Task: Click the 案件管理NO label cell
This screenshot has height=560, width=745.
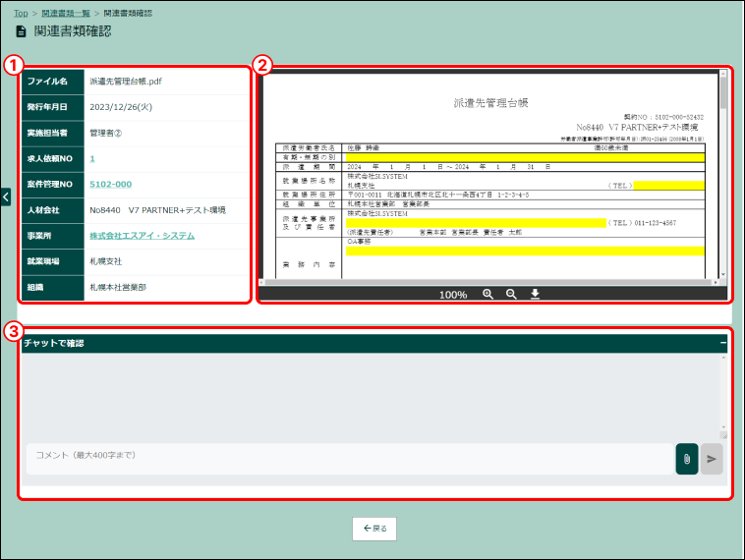Action: pyautogui.click(x=53, y=185)
